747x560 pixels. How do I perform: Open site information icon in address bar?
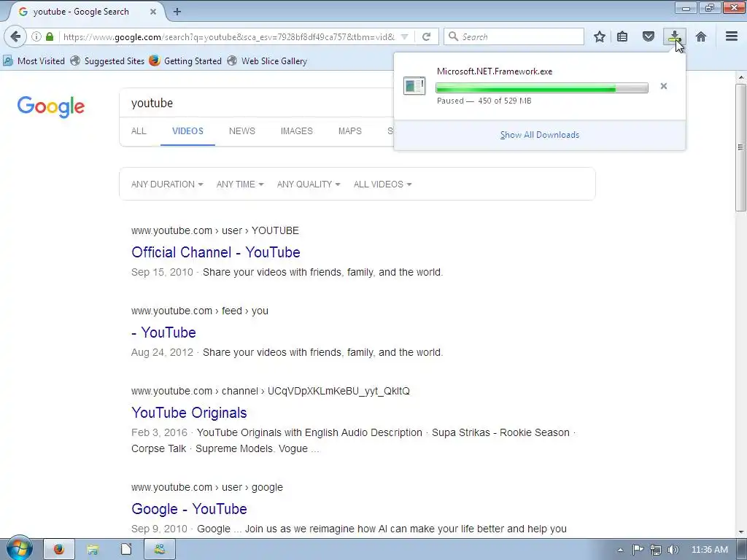[36, 36]
